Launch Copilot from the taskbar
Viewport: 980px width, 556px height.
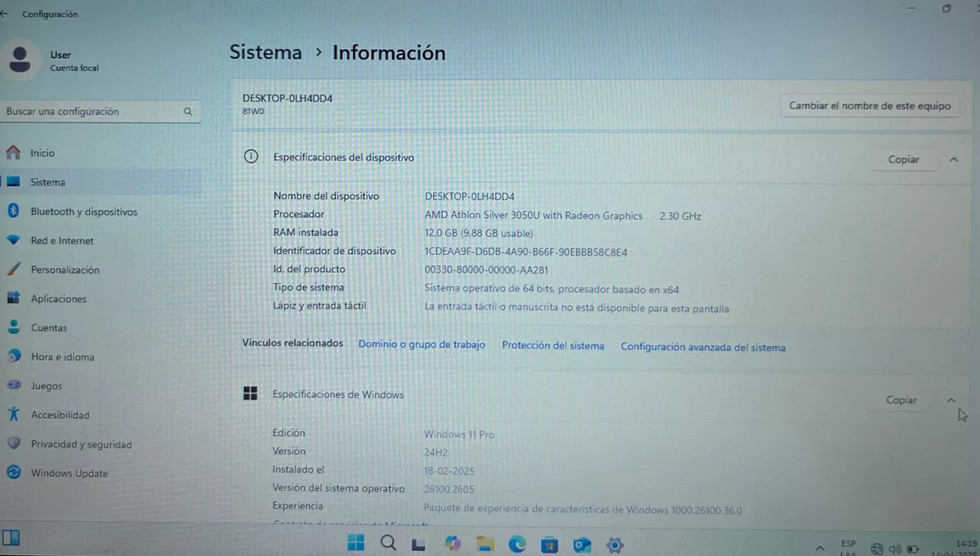452,543
